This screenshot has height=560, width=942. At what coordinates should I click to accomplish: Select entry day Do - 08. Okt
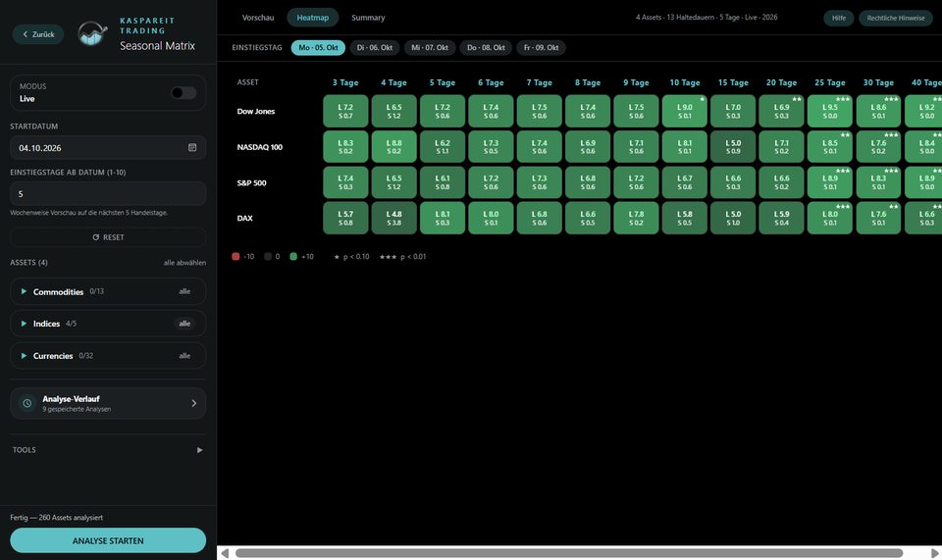tap(486, 47)
